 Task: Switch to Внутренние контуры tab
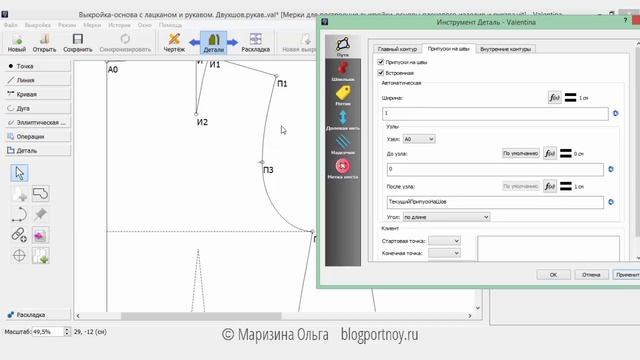click(x=505, y=49)
